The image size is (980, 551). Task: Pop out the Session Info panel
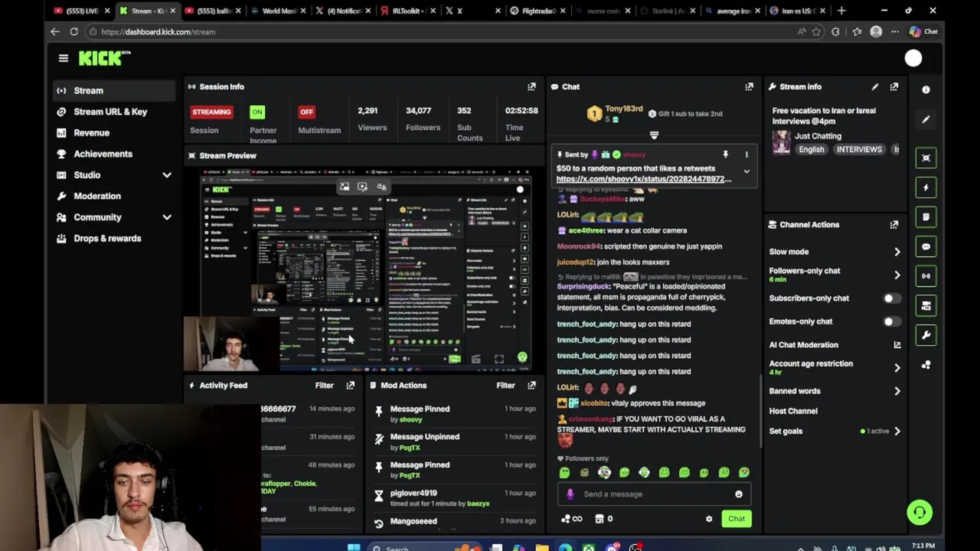(x=531, y=87)
